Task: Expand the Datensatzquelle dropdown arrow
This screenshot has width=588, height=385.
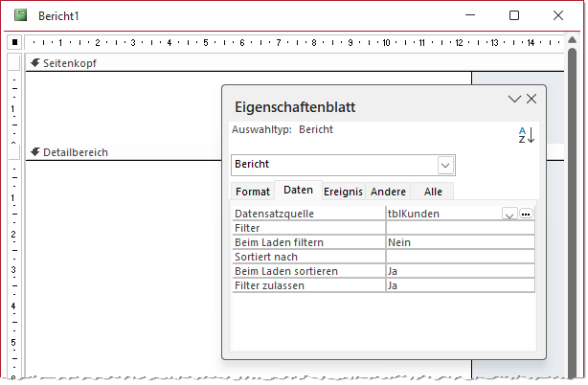Action: tap(509, 215)
